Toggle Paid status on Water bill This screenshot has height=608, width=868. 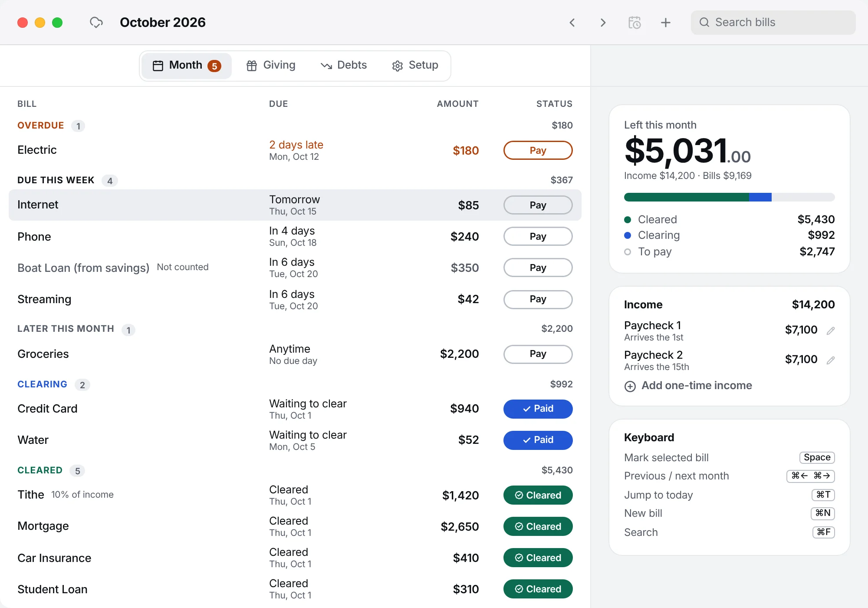(x=538, y=440)
